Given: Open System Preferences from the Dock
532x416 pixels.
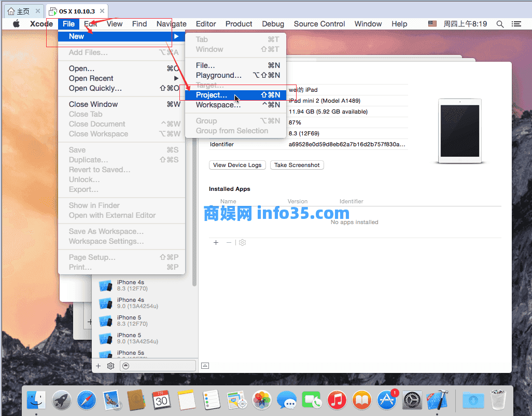Looking at the screenshot, I should point(412,400).
